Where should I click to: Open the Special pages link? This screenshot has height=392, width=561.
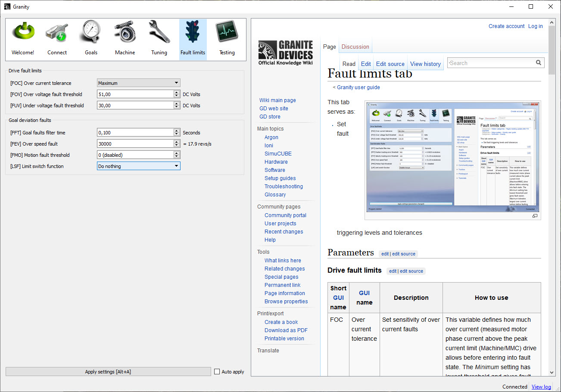[x=281, y=277]
